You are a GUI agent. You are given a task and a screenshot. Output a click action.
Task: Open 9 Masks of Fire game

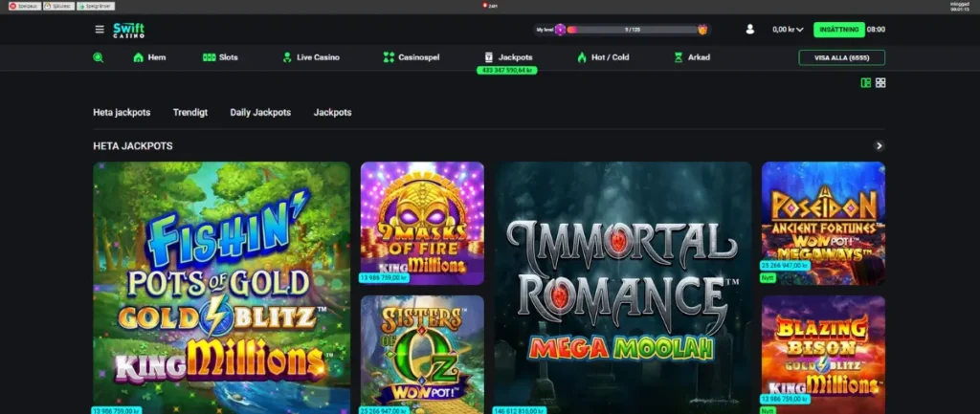click(422, 223)
